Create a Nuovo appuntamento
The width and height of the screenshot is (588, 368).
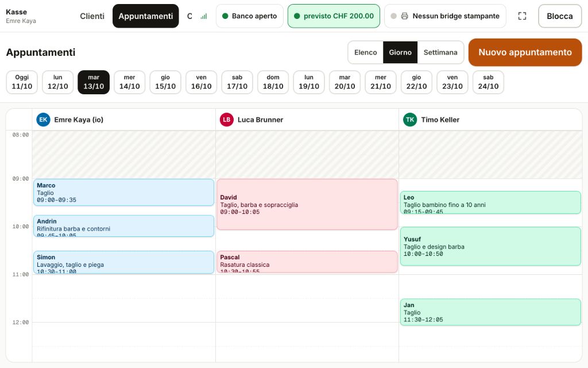pos(525,52)
